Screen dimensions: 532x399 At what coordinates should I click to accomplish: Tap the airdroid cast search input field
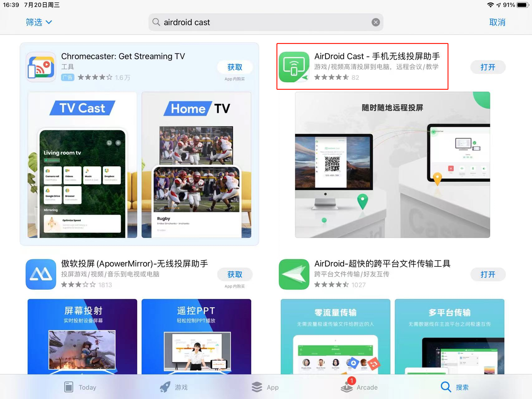pyautogui.click(x=265, y=22)
